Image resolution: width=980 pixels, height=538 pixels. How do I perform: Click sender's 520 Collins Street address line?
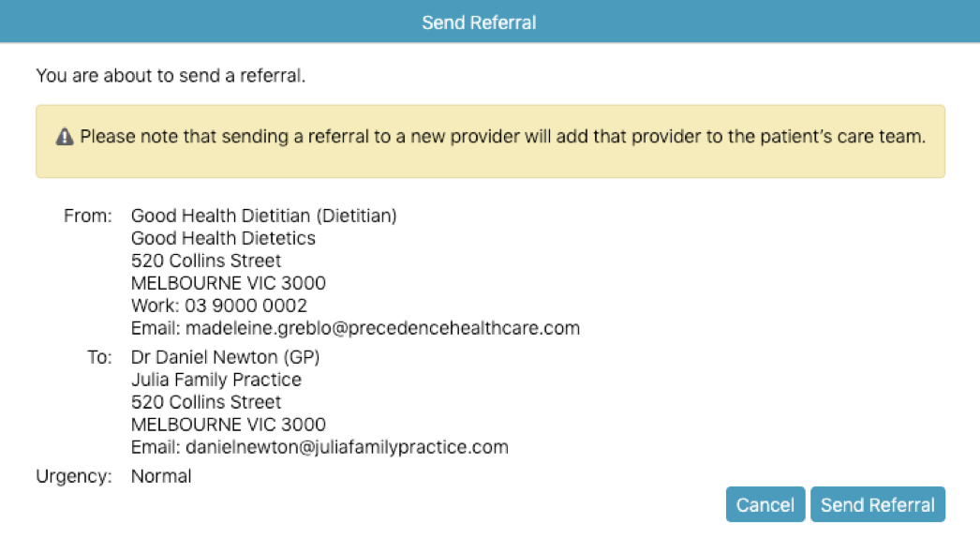(206, 261)
